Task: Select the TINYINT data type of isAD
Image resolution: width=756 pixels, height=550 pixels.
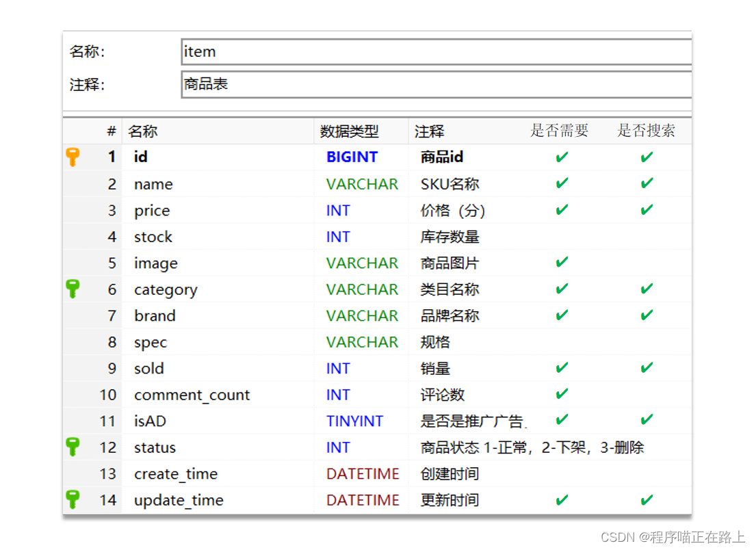Action: point(354,421)
